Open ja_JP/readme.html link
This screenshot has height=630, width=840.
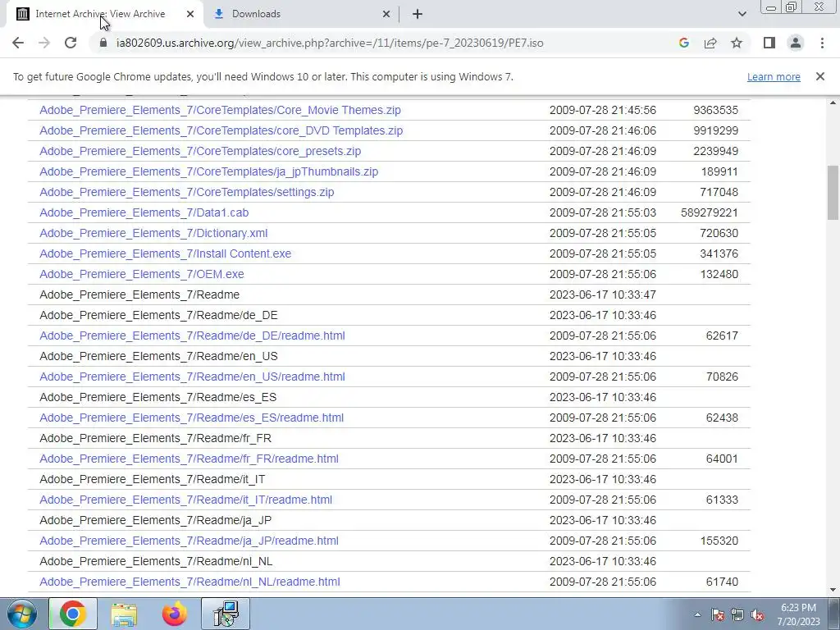point(189,541)
